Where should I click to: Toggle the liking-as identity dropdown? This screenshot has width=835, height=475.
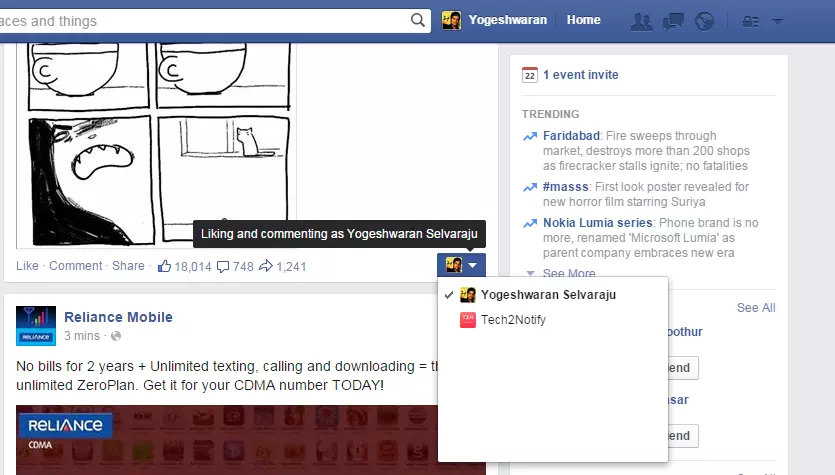pos(461,265)
